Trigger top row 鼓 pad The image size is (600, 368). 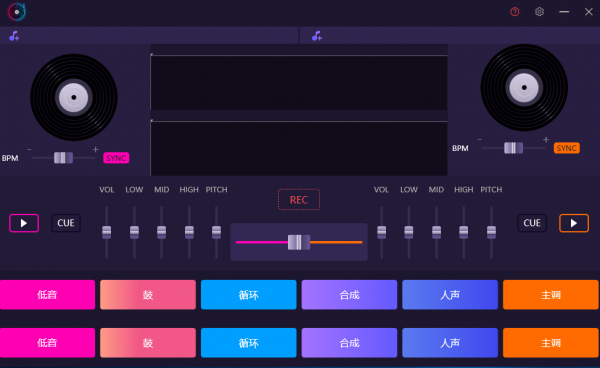pos(148,295)
